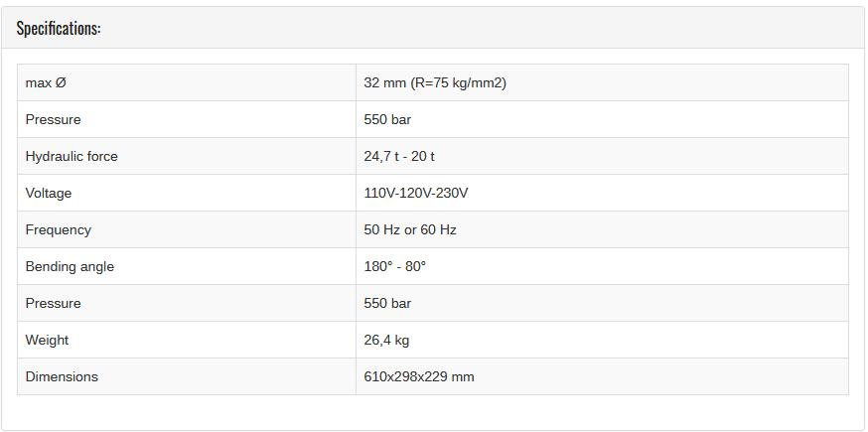Click the 550 bar value below Bending angle
Screen dimensions: 868x432
(x=387, y=303)
